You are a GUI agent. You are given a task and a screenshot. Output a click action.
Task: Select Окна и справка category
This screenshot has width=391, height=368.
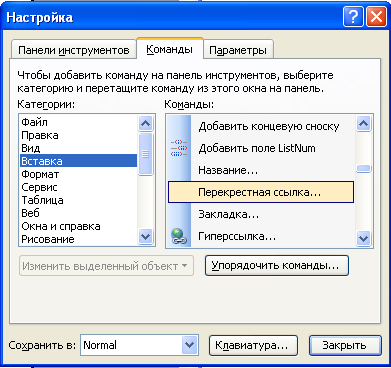78,226
